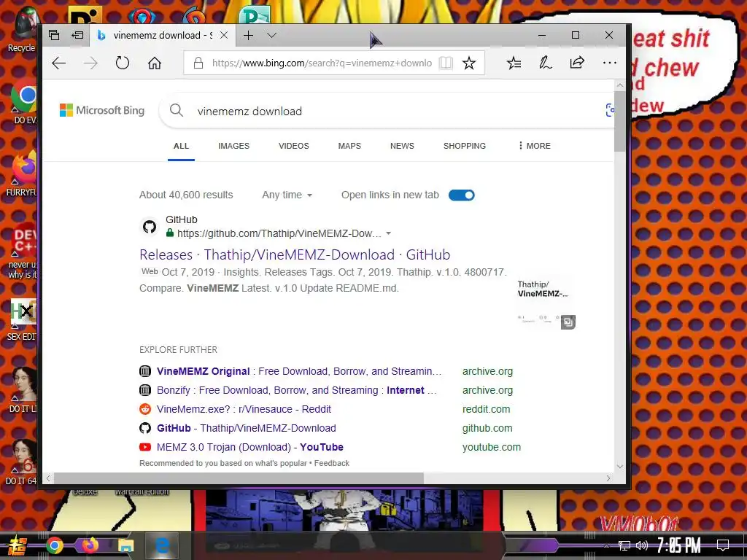
Task: Switch to the NEWS tab
Action: tap(402, 146)
